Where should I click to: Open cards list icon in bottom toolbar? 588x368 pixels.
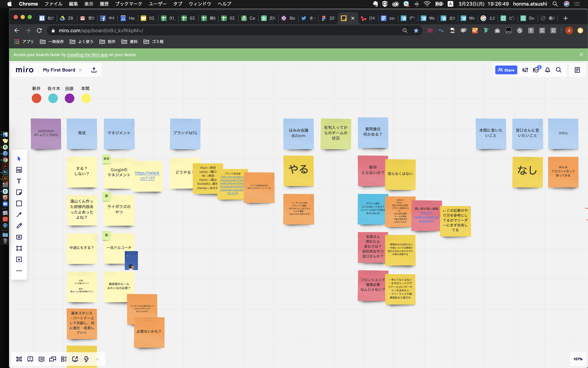pyautogui.click(x=64, y=359)
